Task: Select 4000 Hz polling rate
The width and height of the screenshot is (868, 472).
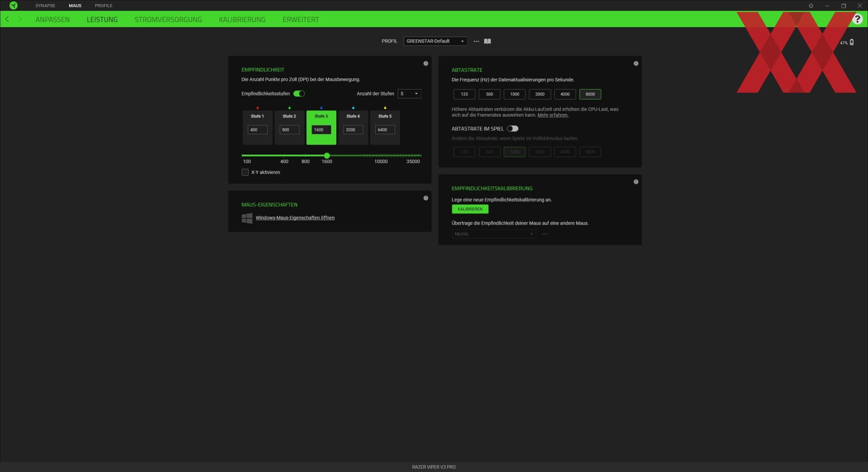Action: [x=565, y=94]
